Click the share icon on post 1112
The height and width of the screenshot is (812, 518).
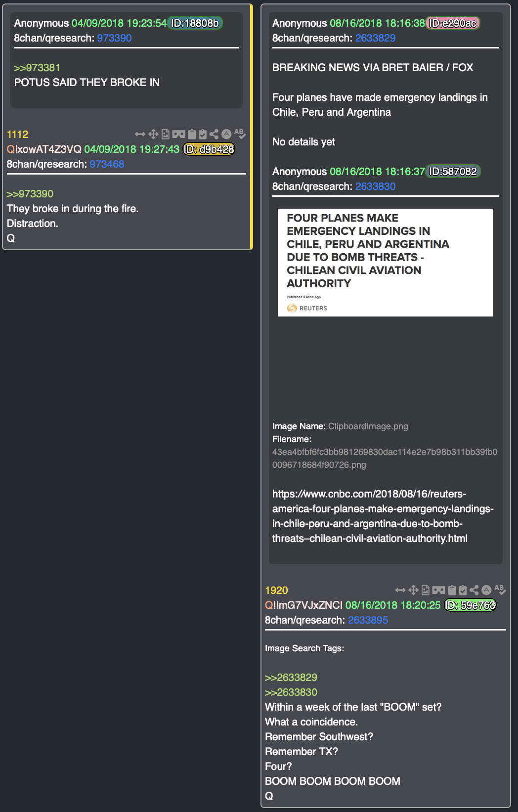(214, 134)
